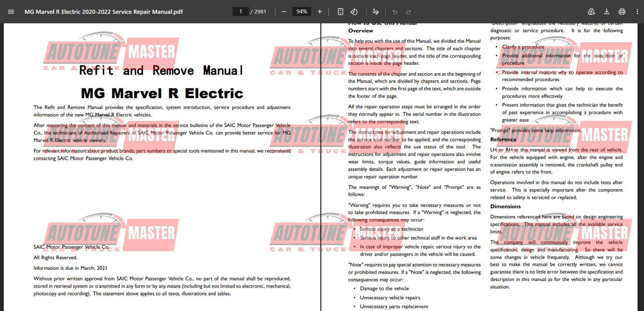Click the 'Reference' section heading
This screenshot has width=644, height=311.
pyautogui.click(x=503, y=139)
